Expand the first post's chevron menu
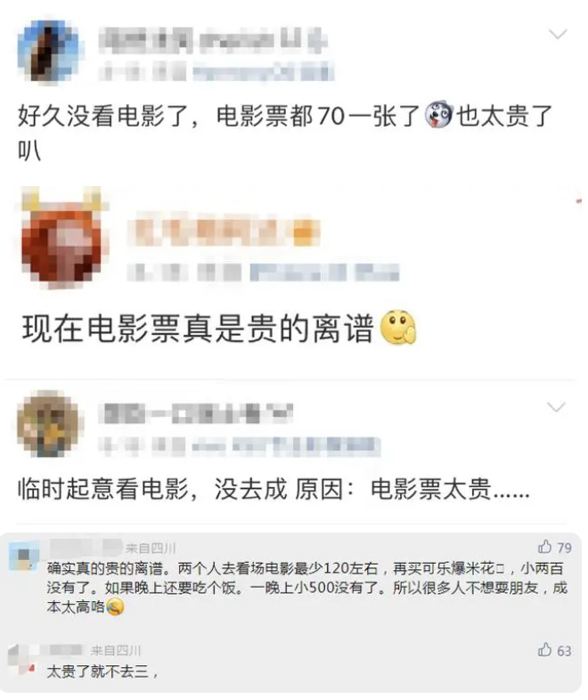This screenshot has width=588, height=700. tap(557, 34)
